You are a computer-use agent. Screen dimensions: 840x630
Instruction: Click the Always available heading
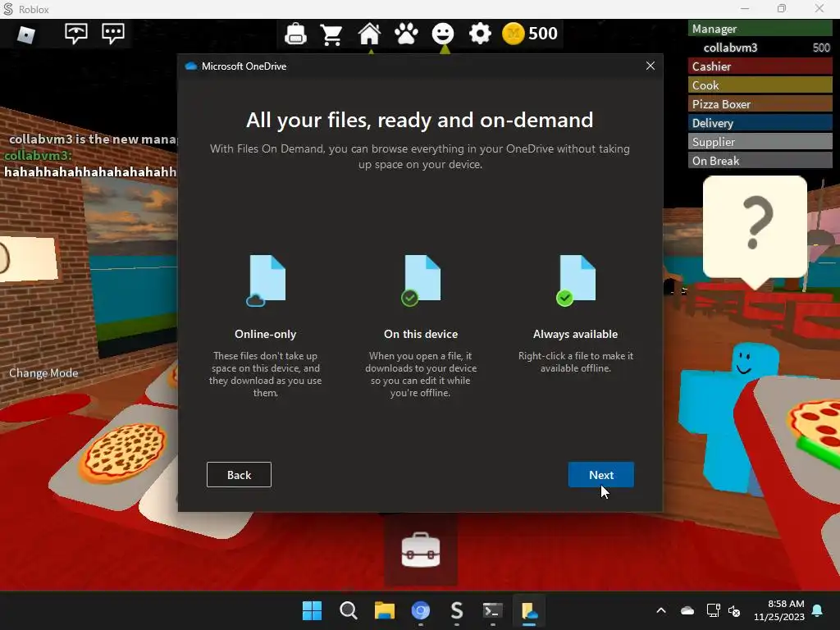(575, 335)
